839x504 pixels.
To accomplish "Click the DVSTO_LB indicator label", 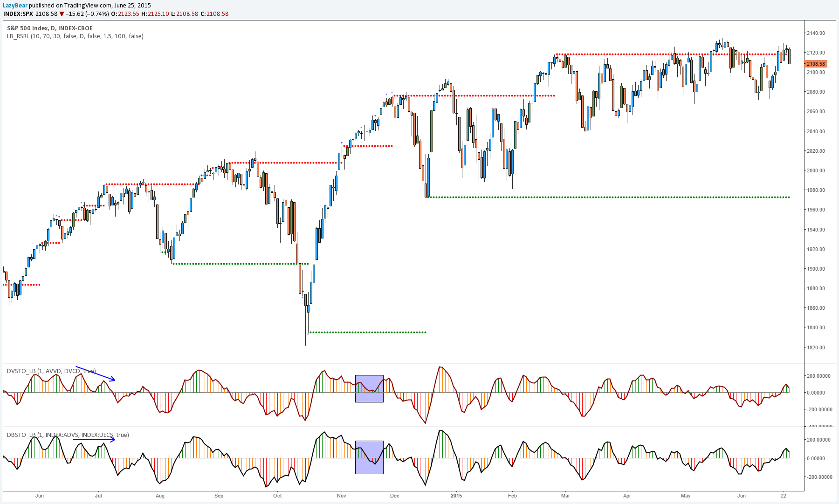I will [x=51, y=371].
